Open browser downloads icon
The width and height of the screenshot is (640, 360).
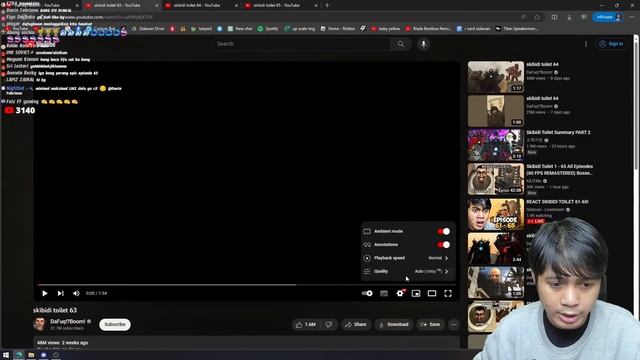click(x=569, y=17)
